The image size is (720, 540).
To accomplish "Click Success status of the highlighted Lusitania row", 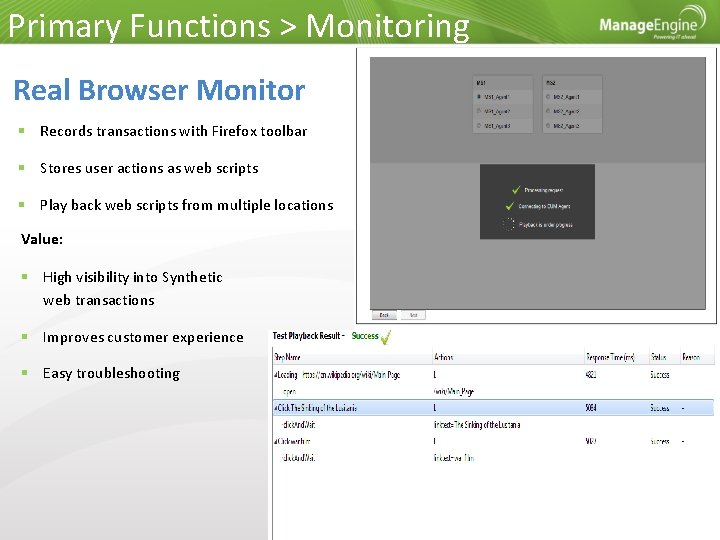I will 660,408.
